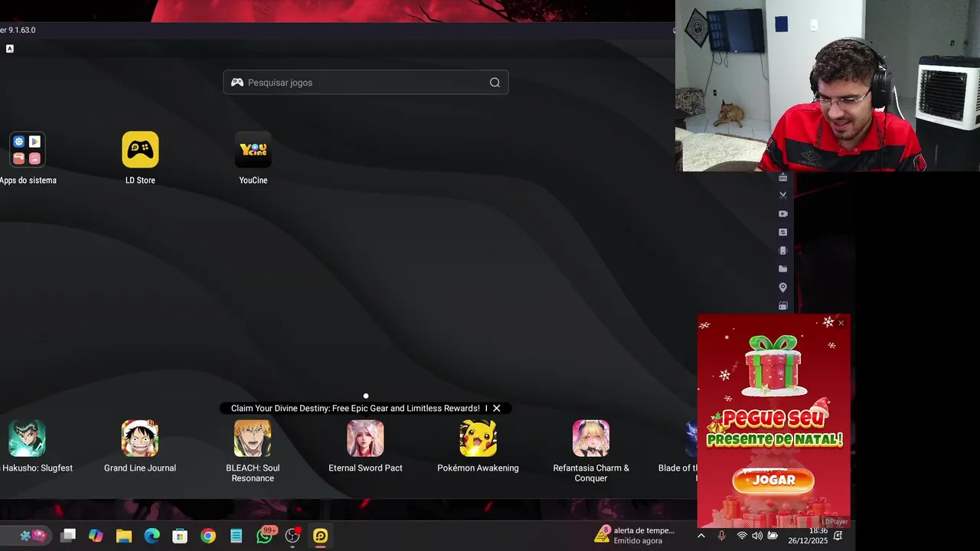Open WhatsApp from the taskbar
The height and width of the screenshot is (551, 980).
point(264,536)
